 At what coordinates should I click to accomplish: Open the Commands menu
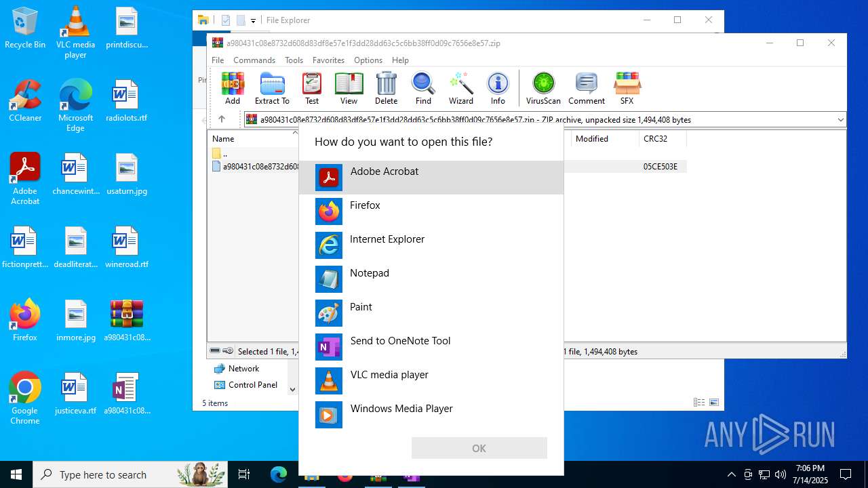(254, 60)
